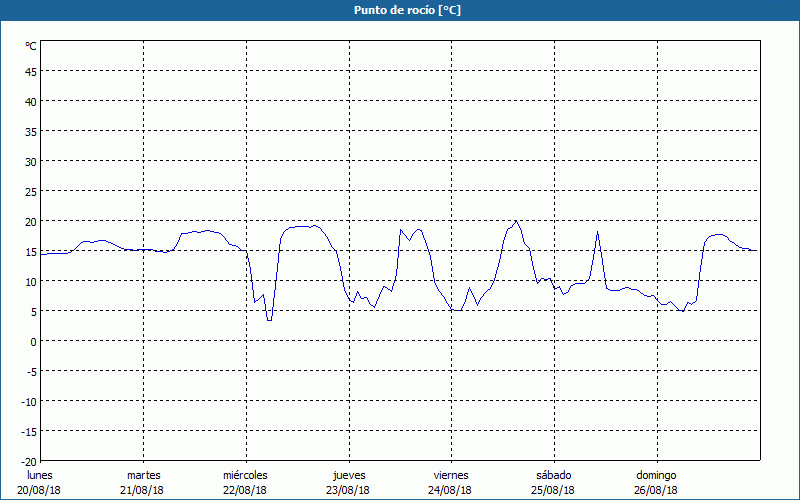800x500 pixels.
Task: Click the 'viernes' day label
Action: pos(450,475)
